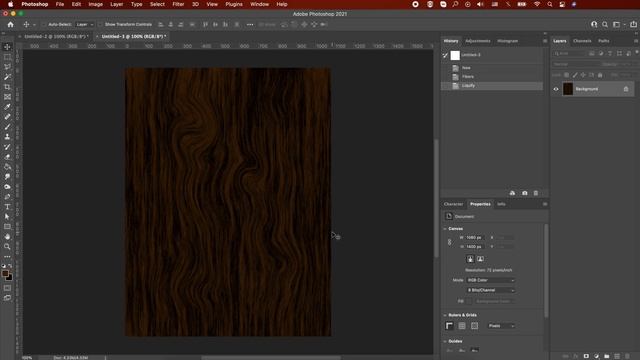Select the Magic Wand tool
The image size is (640, 360).
click(7, 77)
